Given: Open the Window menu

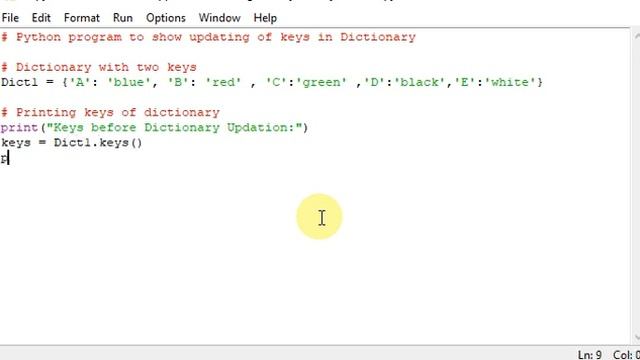Looking at the screenshot, I should pos(220,18).
